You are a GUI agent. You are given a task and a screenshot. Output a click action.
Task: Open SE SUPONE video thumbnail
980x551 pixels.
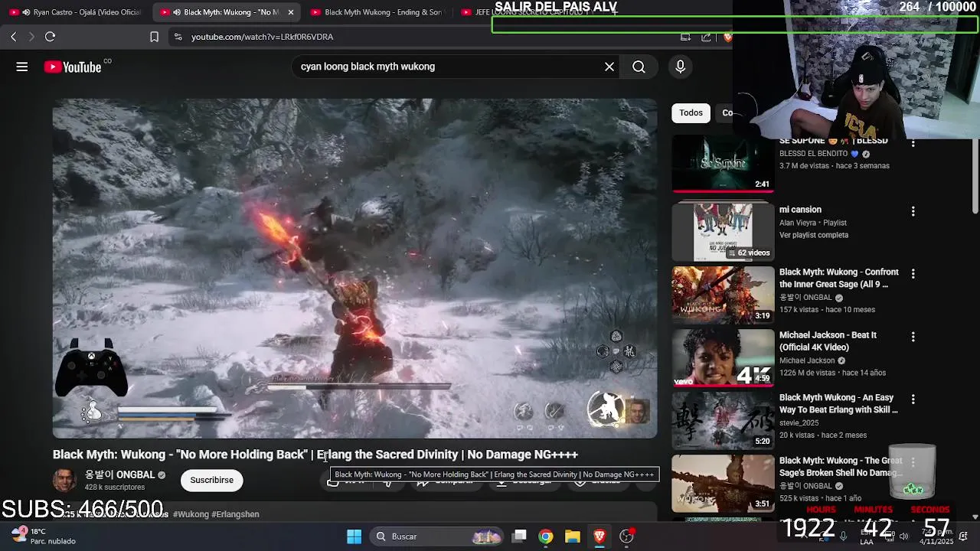(x=723, y=163)
